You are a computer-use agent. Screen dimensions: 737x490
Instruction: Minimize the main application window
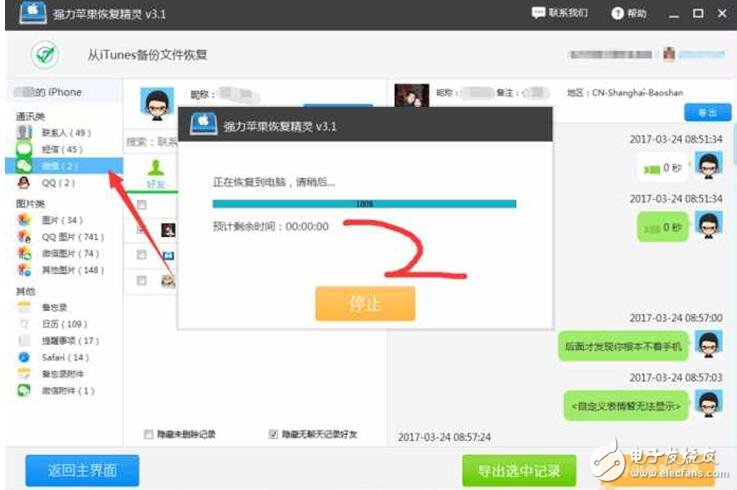674,14
